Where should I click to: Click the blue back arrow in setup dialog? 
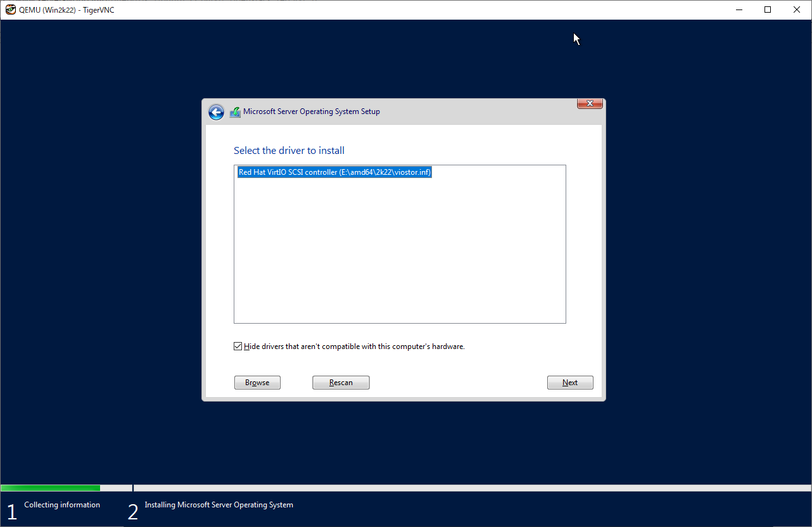[216, 112]
